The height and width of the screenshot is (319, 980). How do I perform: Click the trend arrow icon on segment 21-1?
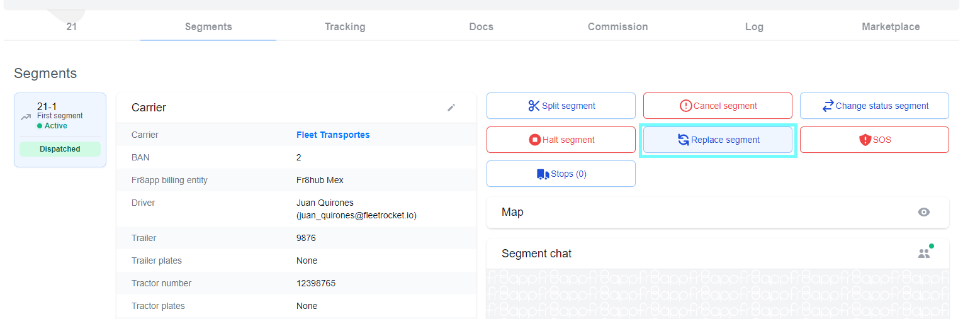pyautogui.click(x=26, y=117)
